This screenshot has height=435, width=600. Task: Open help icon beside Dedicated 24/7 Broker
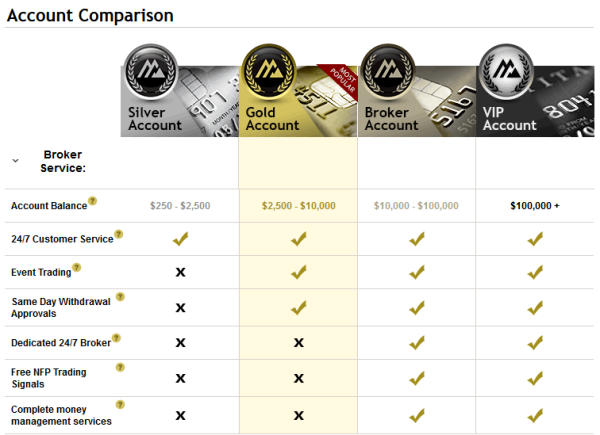click(116, 338)
